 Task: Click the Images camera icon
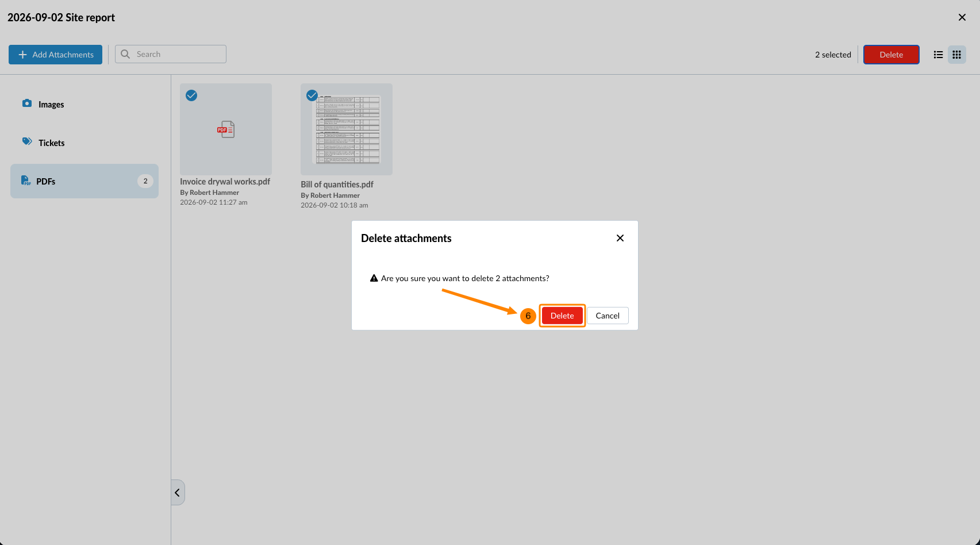coord(27,103)
